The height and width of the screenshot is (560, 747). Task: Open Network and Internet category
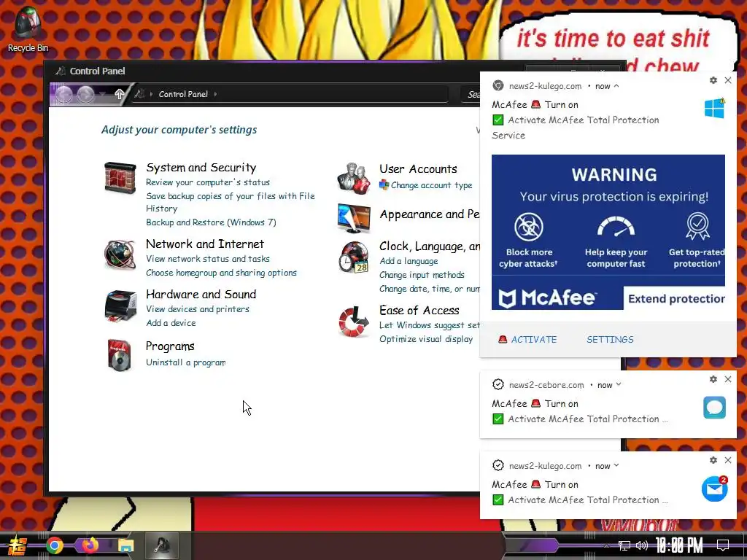click(205, 244)
